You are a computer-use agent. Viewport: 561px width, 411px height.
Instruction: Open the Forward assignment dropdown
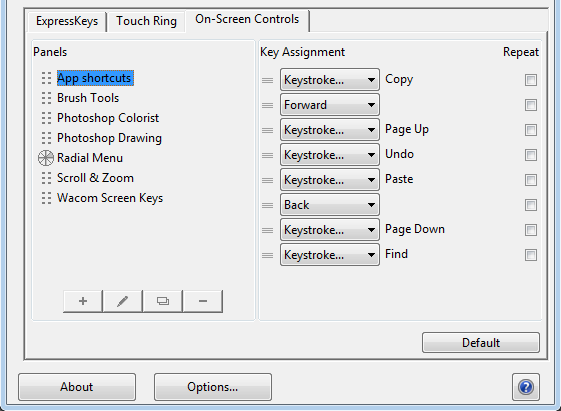click(330, 105)
